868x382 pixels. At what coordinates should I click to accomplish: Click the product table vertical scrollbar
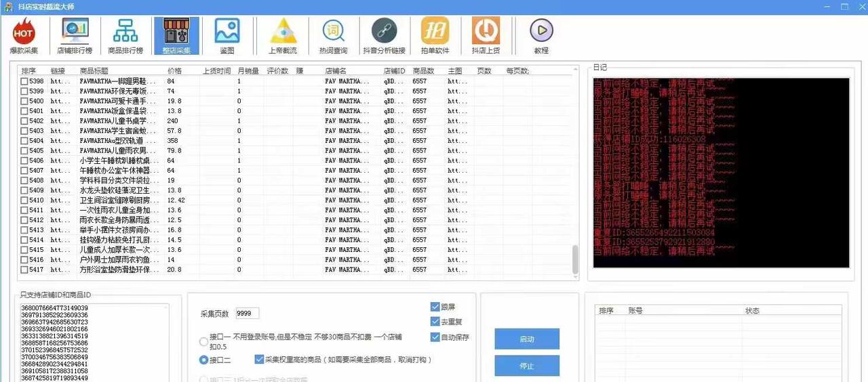coord(576,257)
